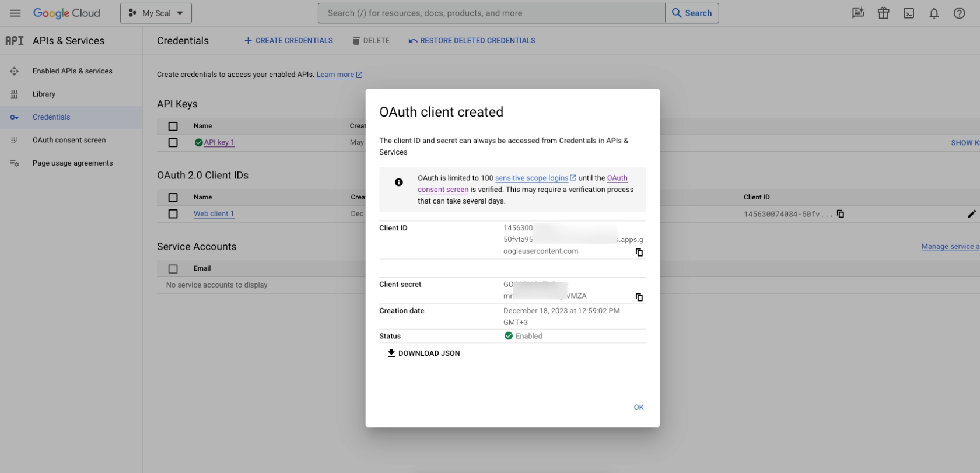Open the Library sidebar item
The image size is (980, 473).
pyautogui.click(x=44, y=94)
